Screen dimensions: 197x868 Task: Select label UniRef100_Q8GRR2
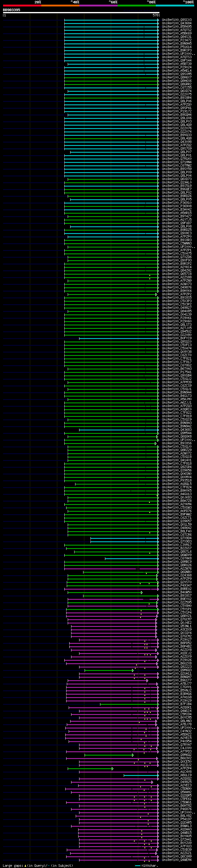click(177, 84)
